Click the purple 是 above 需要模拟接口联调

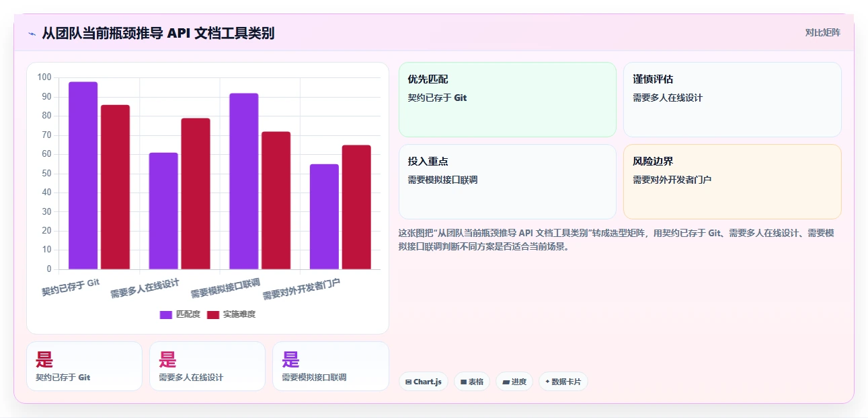(290, 359)
